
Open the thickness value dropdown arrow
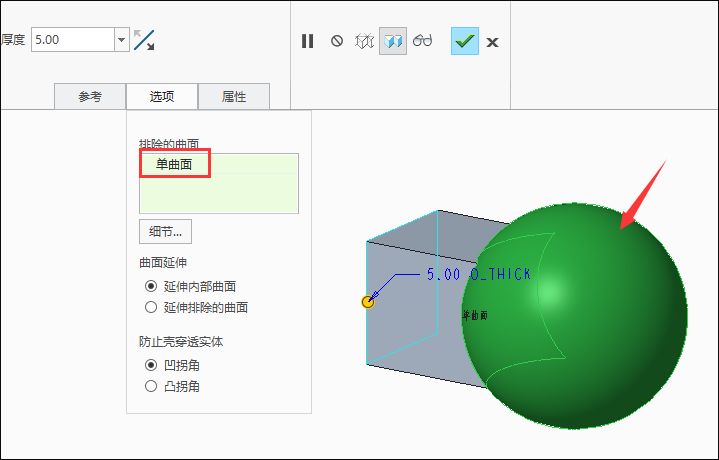pyautogui.click(x=122, y=39)
